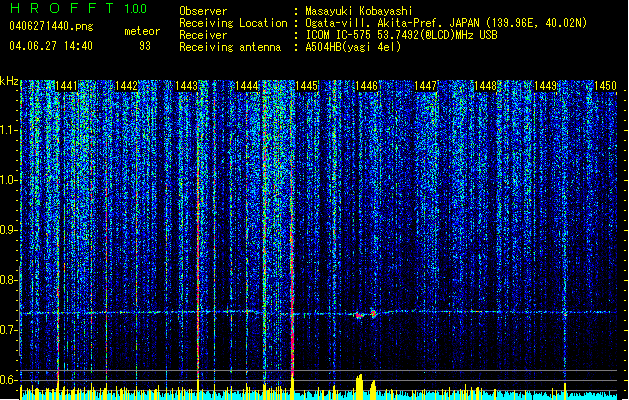This screenshot has width=629, height=400.
Task: Click the Receiving antenna label
Action: [x=230, y=47]
